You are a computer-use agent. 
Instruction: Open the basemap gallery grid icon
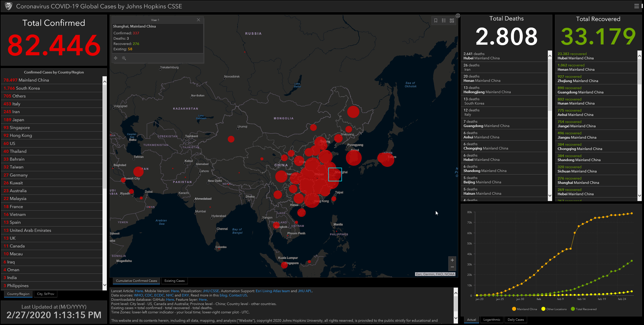point(452,20)
